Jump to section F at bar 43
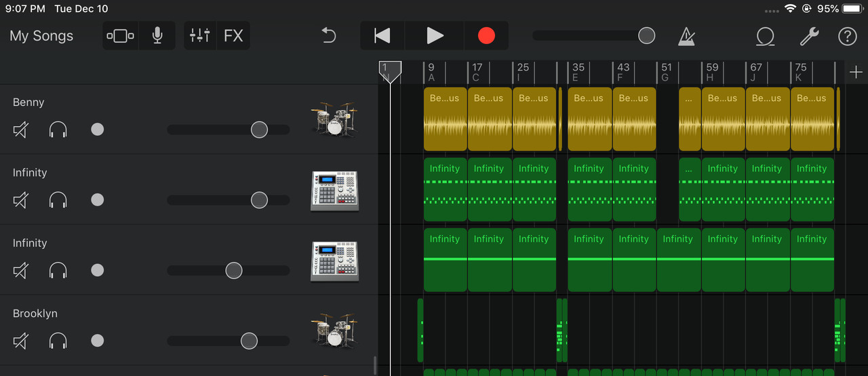 (623, 72)
